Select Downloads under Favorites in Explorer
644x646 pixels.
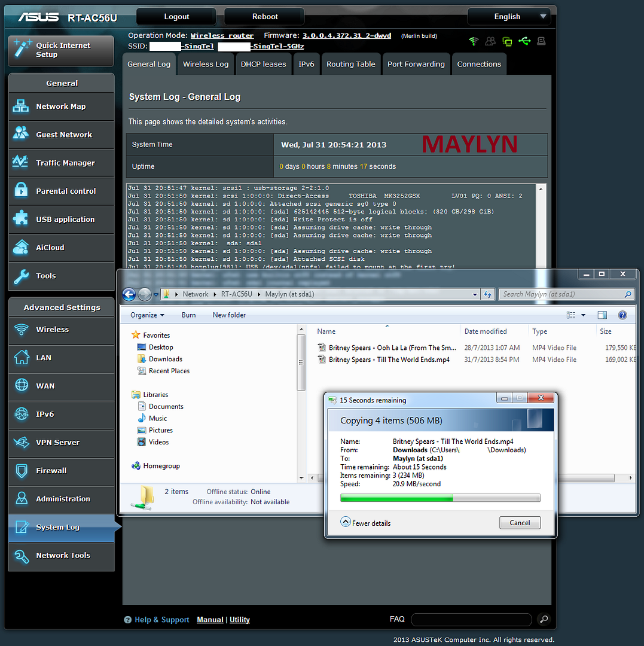[165, 359]
